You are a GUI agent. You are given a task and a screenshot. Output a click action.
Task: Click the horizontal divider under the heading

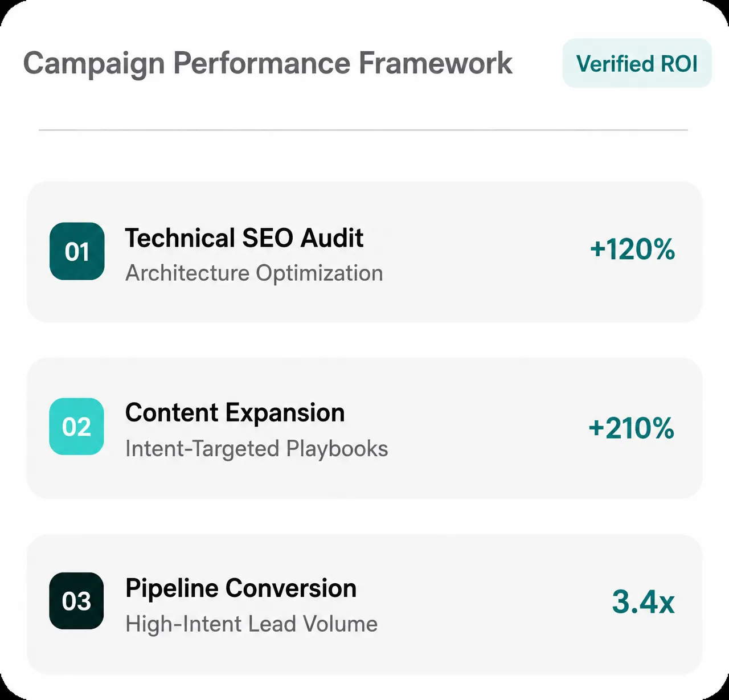coord(363,130)
